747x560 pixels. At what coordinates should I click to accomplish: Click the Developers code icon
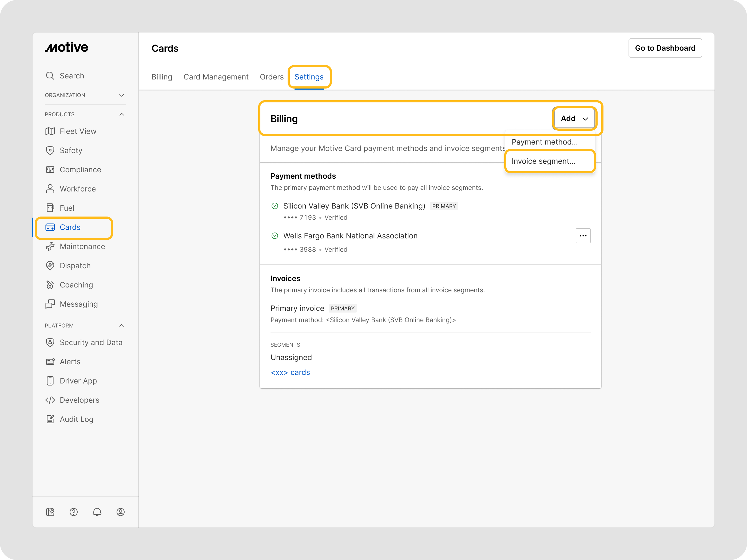50,400
